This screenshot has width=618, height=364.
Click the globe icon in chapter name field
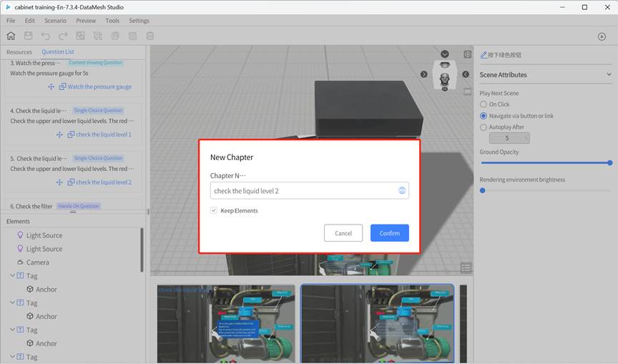402,191
